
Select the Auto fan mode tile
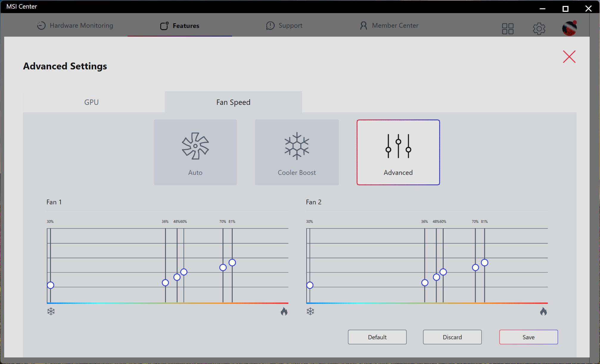pyautogui.click(x=195, y=152)
